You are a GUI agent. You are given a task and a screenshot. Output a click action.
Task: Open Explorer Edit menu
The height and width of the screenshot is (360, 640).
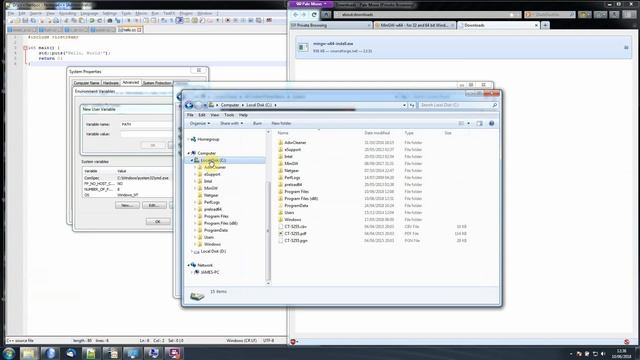202,115
